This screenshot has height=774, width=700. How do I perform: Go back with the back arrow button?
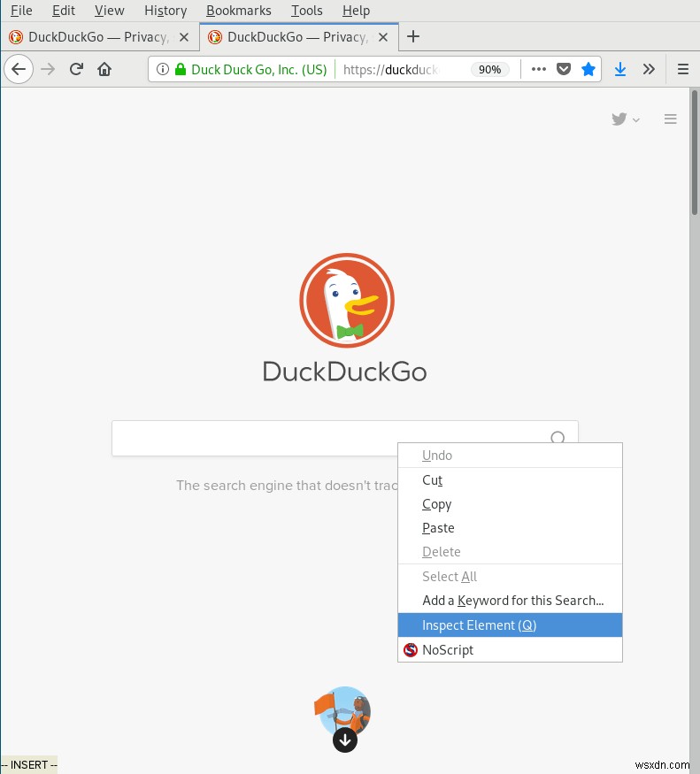(19, 69)
